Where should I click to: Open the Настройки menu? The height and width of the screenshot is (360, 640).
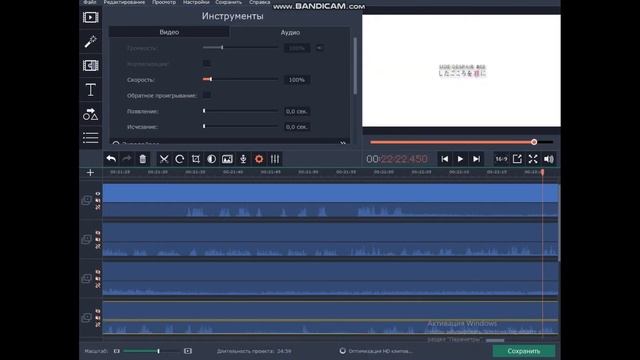tap(196, 2)
